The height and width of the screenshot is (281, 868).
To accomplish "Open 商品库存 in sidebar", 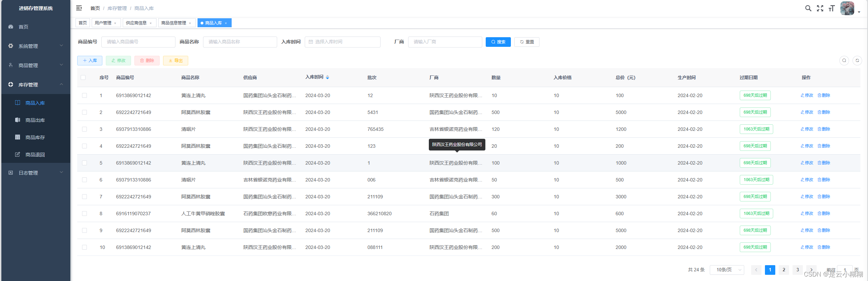I will click(35, 137).
